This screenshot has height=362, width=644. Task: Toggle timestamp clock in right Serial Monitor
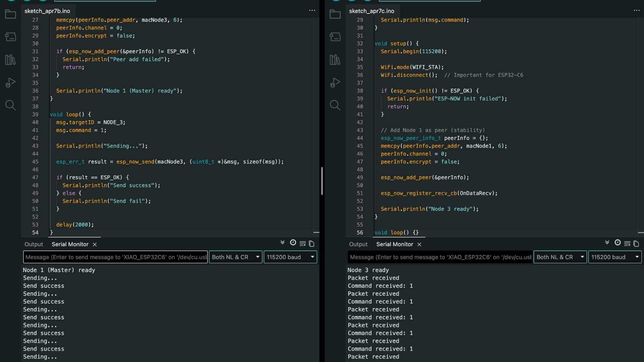(x=618, y=243)
